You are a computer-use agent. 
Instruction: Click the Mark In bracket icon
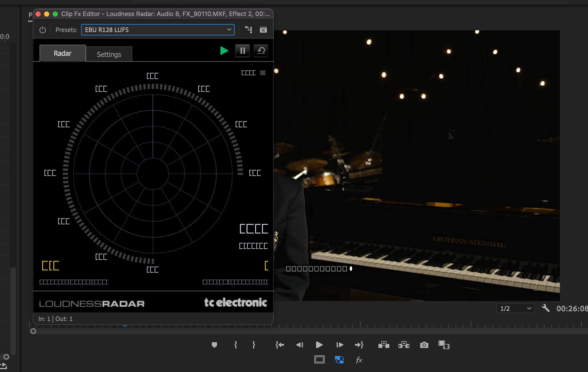[235, 345]
